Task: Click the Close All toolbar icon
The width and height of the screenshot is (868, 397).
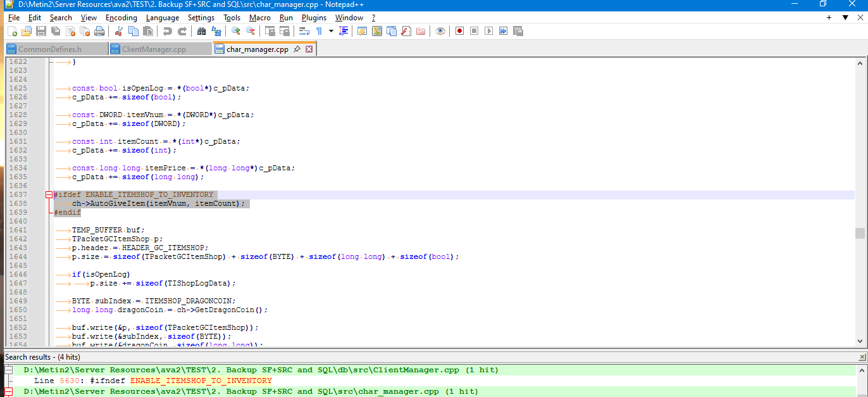Action: tap(85, 31)
